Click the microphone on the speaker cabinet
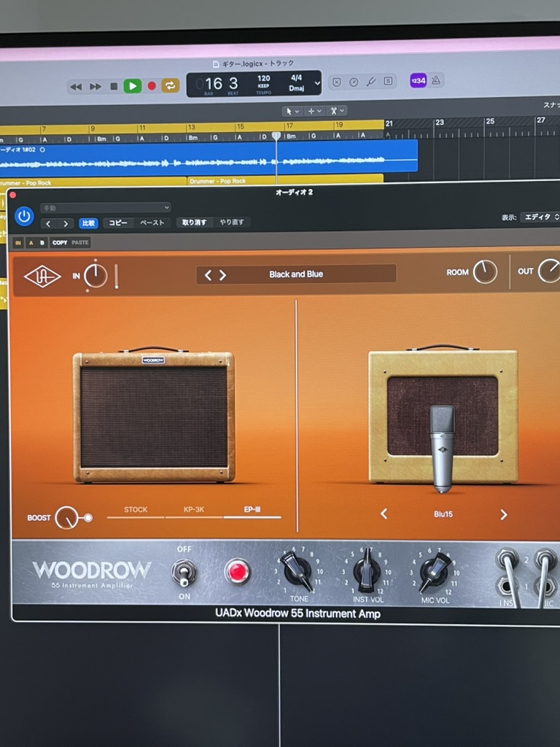The width and height of the screenshot is (560, 747). click(x=443, y=448)
